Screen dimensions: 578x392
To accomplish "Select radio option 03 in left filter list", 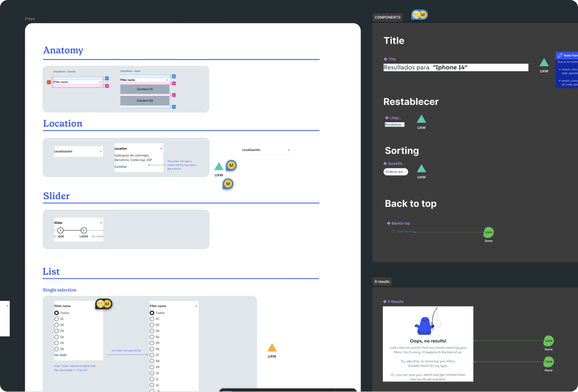I will coord(56,331).
